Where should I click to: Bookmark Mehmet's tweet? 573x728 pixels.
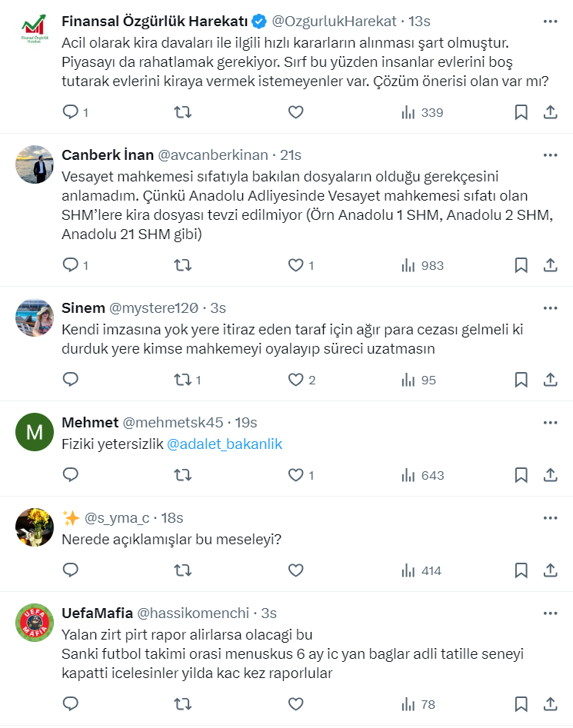[521, 475]
